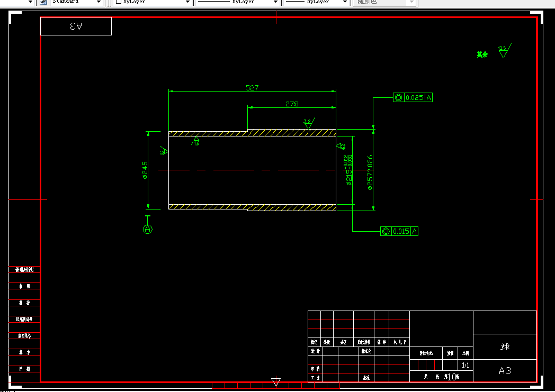Select the ø257 diameter dimension text
555x392 pixels.
click(x=370, y=172)
